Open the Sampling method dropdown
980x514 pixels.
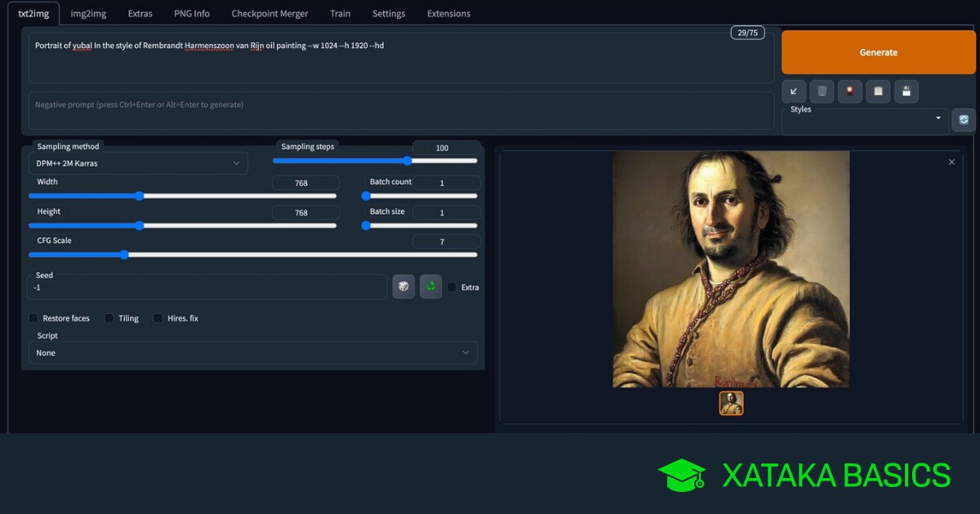point(139,163)
